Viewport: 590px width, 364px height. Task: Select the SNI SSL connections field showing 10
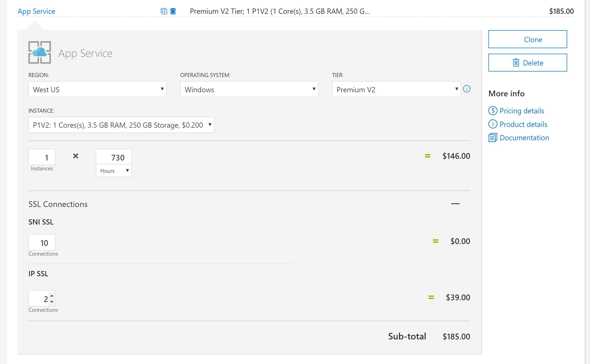pyautogui.click(x=42, y=242)
